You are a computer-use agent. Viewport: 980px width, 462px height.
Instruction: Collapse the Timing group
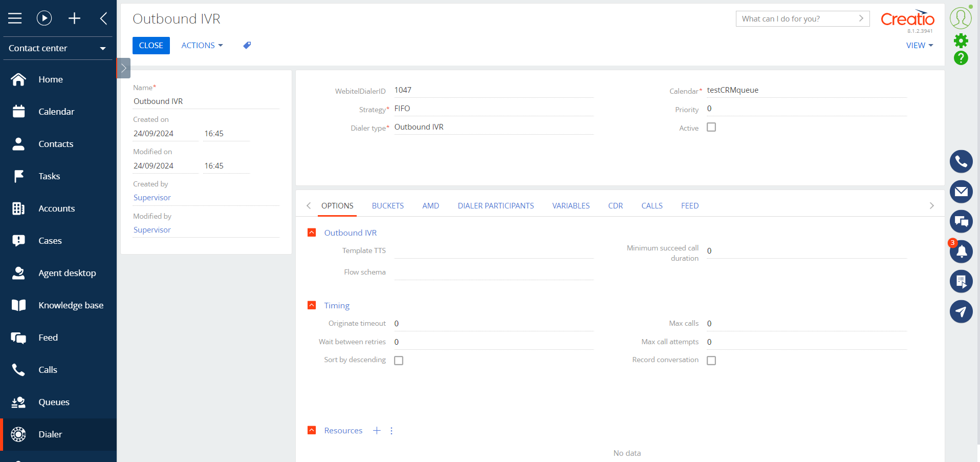click(x=312, y=305)
